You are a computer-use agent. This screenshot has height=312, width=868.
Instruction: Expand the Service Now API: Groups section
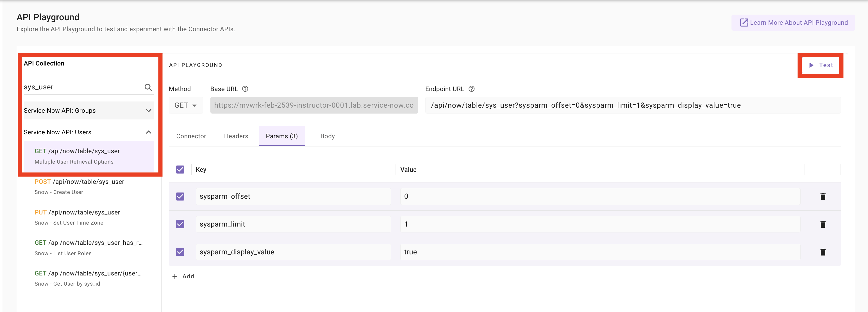point(88,111)
